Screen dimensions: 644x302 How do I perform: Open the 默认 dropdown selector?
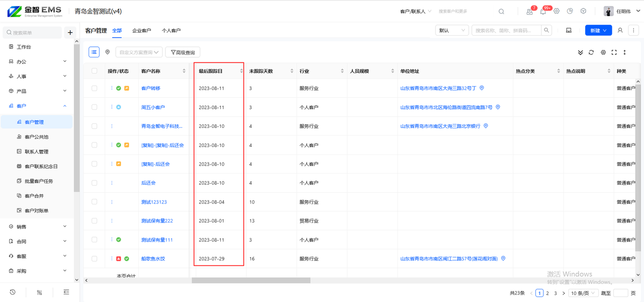click(x=452, y=31)
